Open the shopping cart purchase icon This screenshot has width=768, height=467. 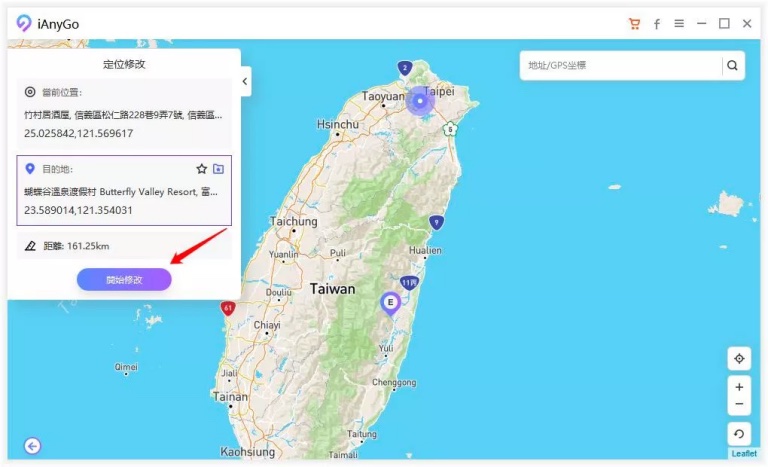coord(634,24)
